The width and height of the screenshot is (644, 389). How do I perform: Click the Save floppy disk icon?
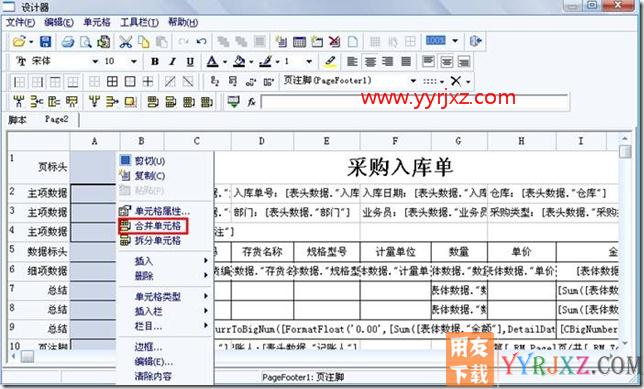[45, 41]
